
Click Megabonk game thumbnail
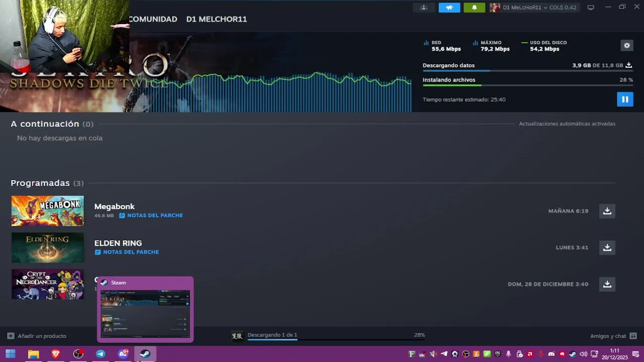tap(48, 211)
